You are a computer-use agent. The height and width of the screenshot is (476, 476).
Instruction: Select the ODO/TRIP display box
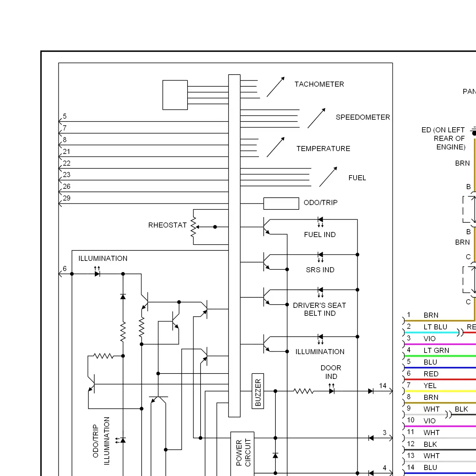[x=281, y=203]
